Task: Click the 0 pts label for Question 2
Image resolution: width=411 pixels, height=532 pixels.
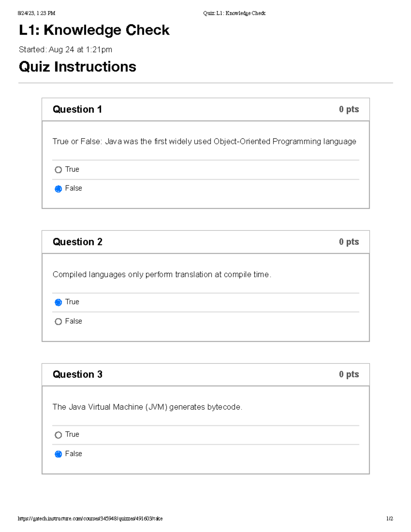Action: point(349,242)
